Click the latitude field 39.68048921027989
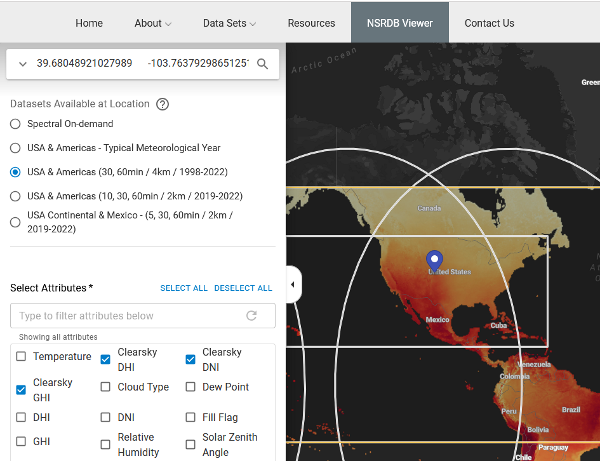The width and height of the screenshot is (600, 461). (85, 64)
